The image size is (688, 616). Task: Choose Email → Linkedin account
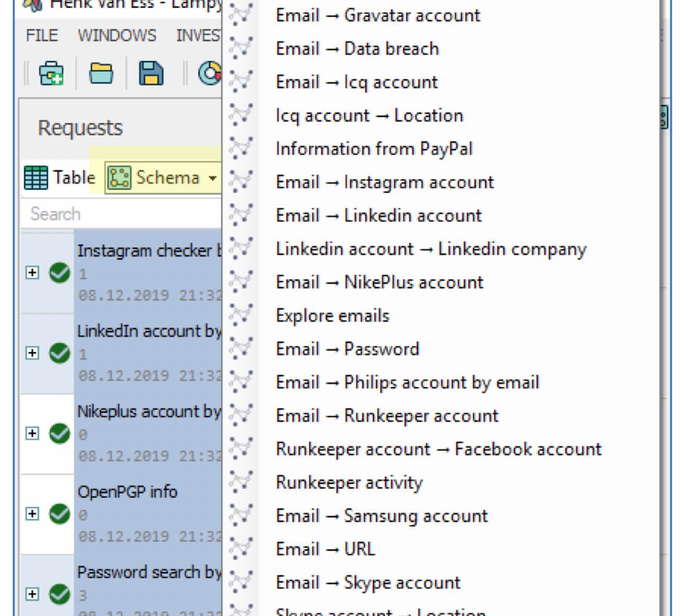pos(379,216)
